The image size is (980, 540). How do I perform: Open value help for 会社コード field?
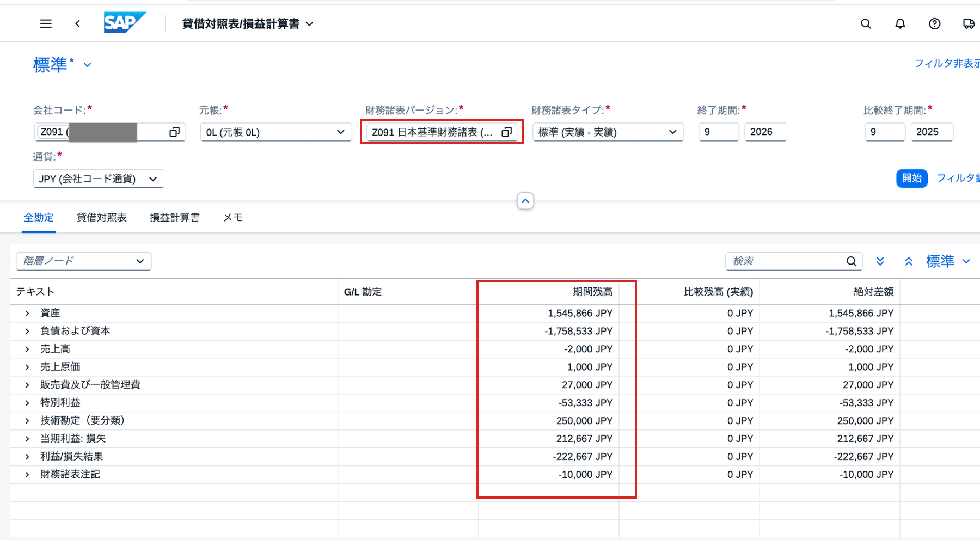(x=174, y=132)
